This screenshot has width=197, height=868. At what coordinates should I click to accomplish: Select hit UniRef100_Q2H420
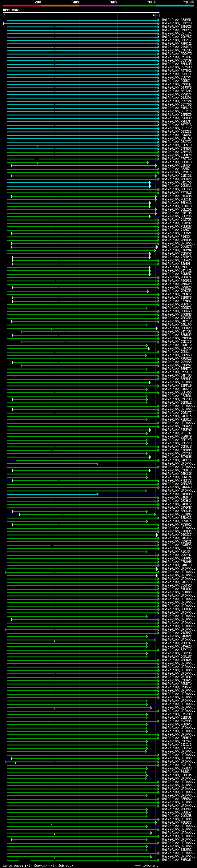pyautogui.click(x=177, y=260)
